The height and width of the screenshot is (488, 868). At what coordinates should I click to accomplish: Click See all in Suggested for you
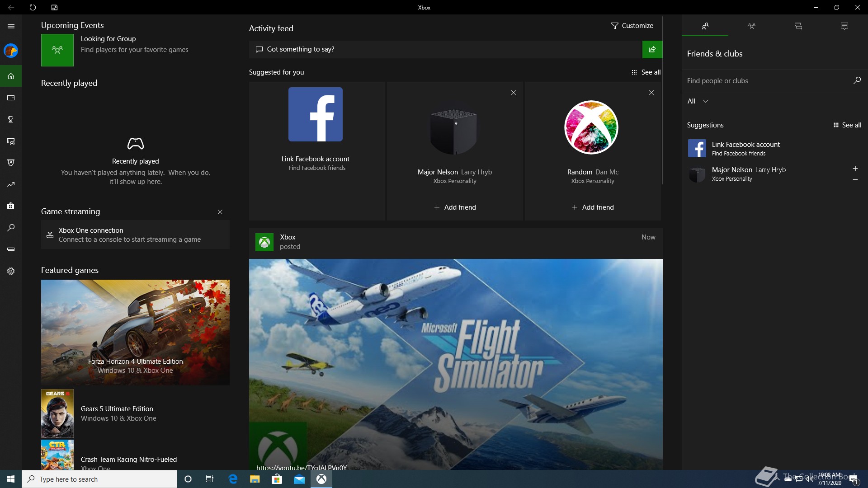[x=646, y=72]
